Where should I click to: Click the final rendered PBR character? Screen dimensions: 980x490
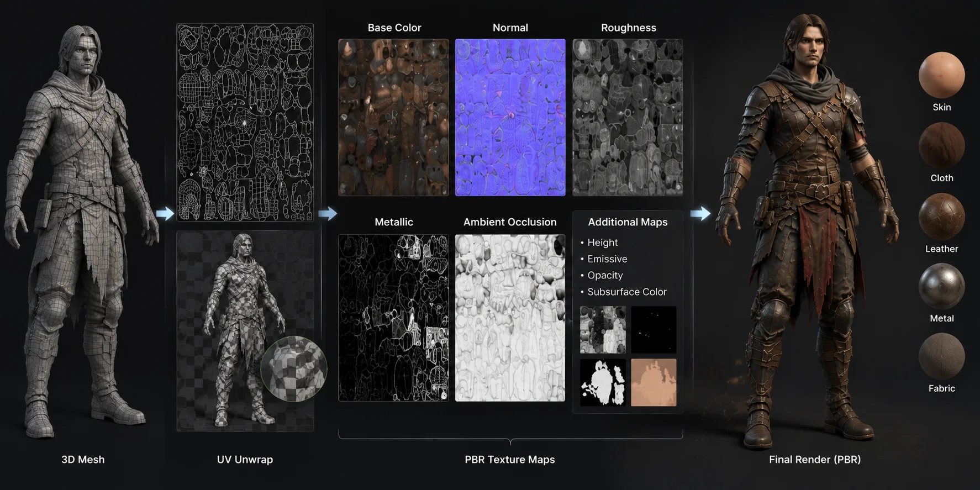coord(808,232)
